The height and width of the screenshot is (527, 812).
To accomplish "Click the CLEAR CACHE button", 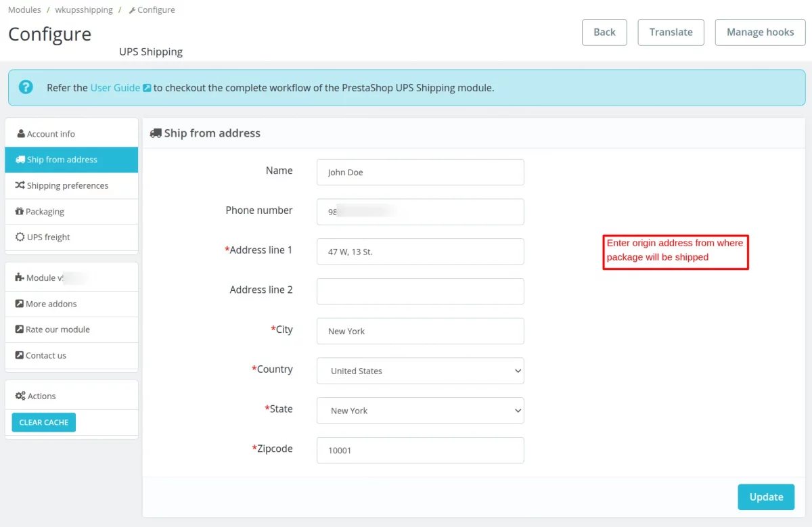I will (x=44, y=422).
